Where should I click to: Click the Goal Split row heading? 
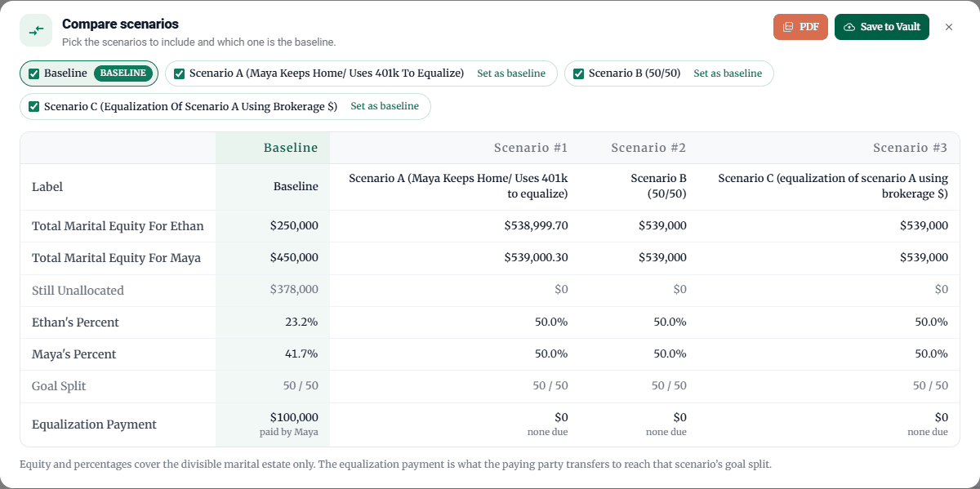click(59, 386)
